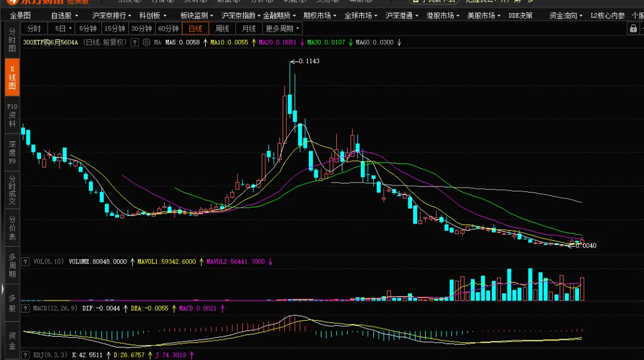This screenshot has height=360, width=644.
Task: Select the 5日 period tab
Action: click(x=60, y=29)
